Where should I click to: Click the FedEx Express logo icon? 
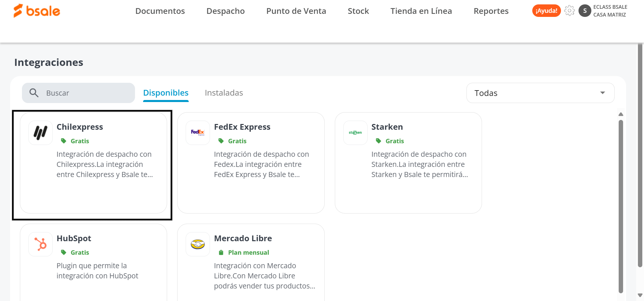198,133
